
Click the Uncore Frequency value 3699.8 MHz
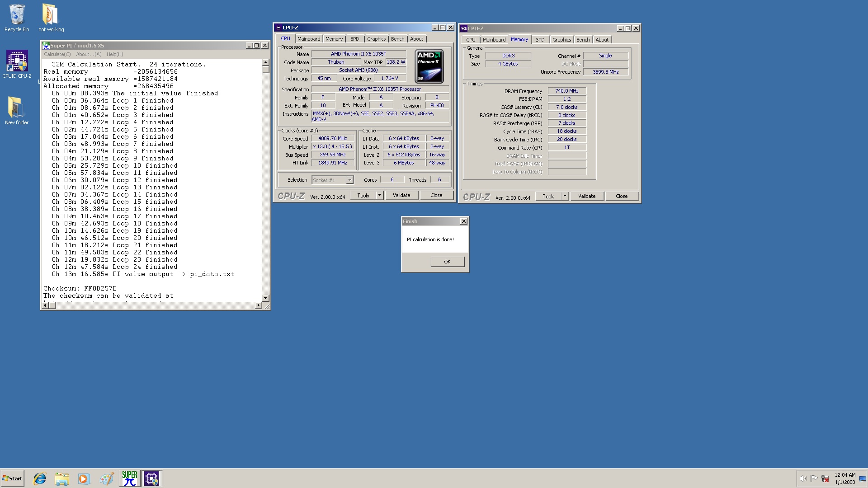point(606,72)
